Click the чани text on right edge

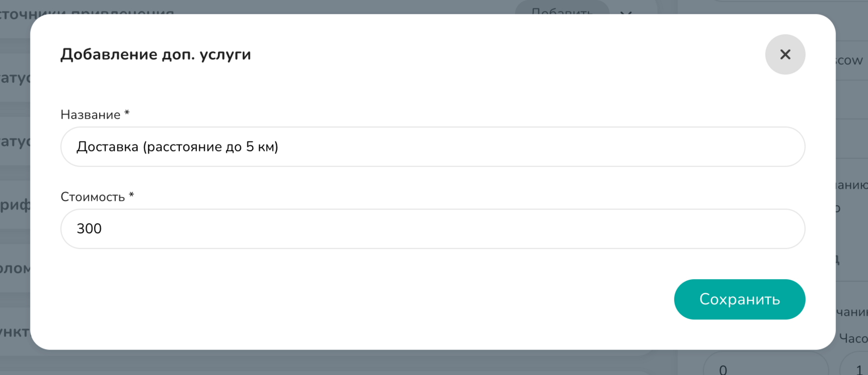tap(851, 312)
